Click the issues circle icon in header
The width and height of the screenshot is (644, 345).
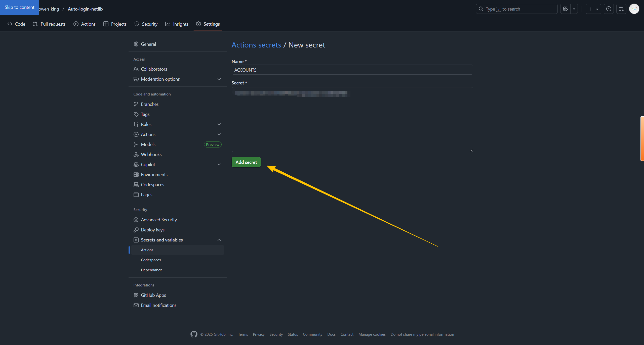coord(609,9)
